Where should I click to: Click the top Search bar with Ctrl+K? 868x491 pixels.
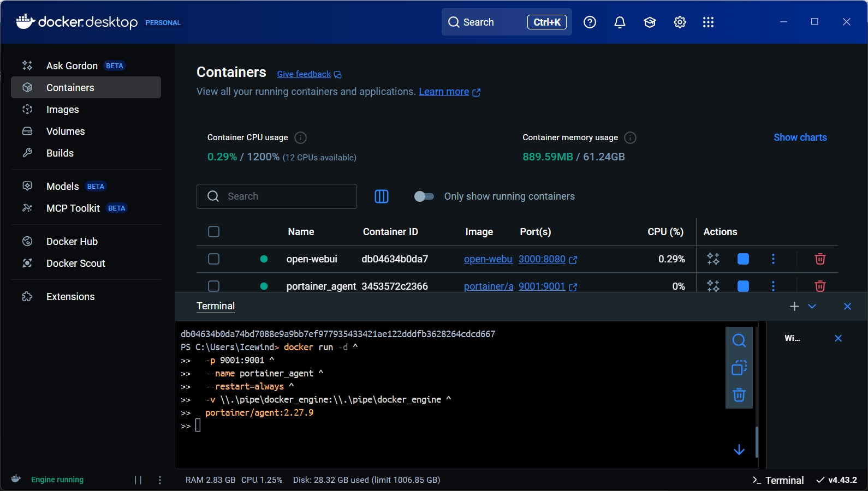507,22
